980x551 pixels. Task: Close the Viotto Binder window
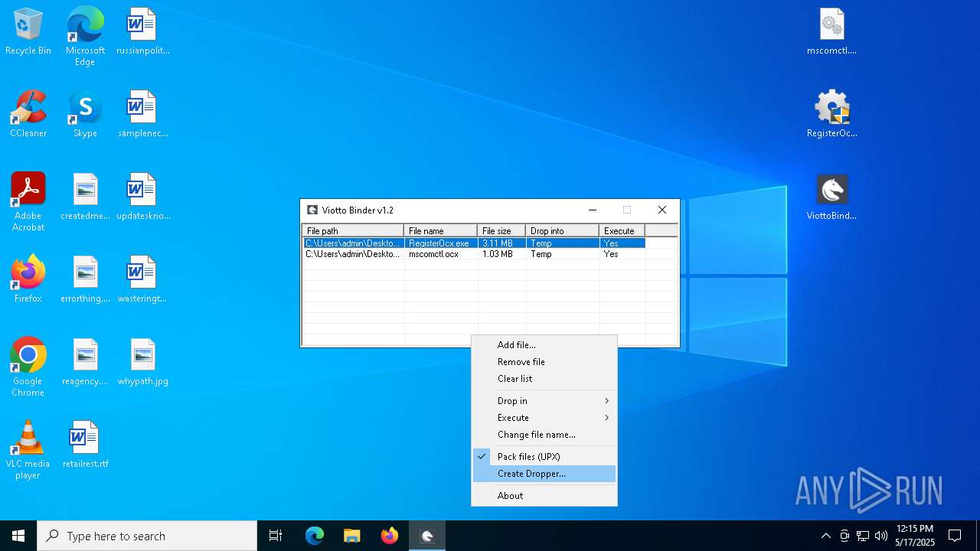click(x=662, y=210)
